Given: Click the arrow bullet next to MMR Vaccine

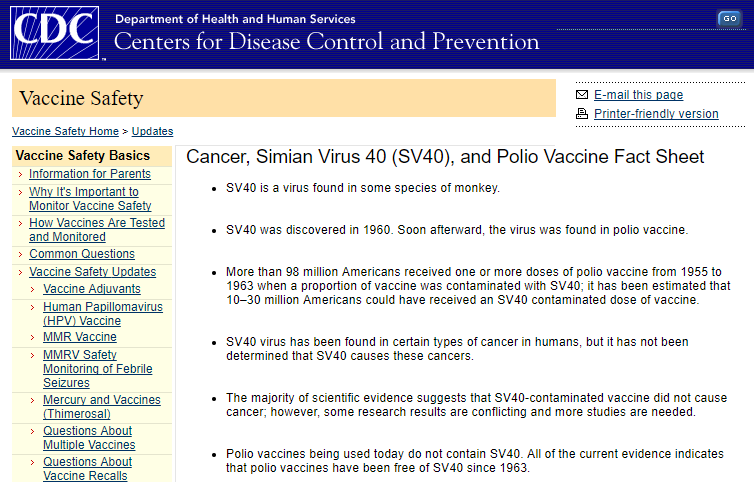Looking at the screenshot, I should [32, 338].
